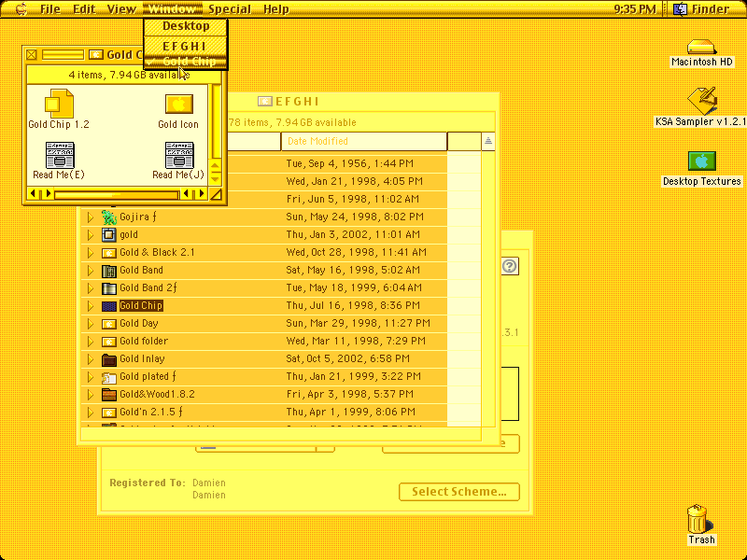The height and width of the screenshot is (560, 747).
Task: Toggle sort order button in E F G H I window
Action: 488,142
